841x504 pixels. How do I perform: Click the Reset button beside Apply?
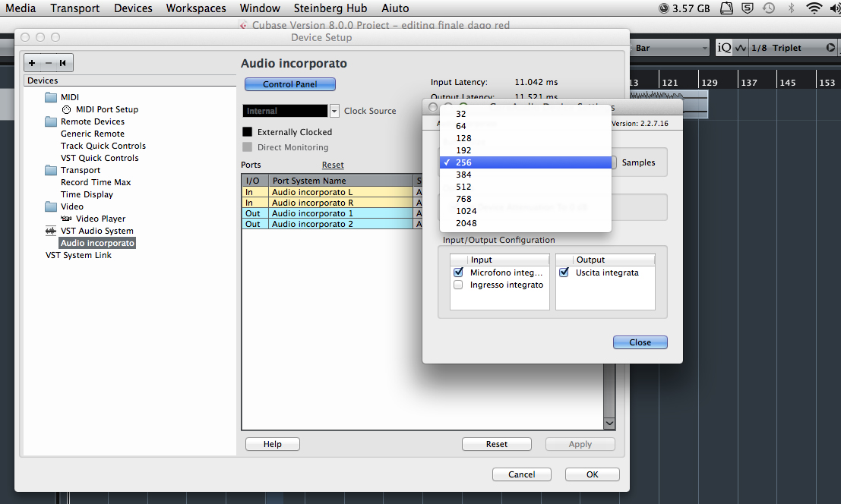click(x=497, y=444)
